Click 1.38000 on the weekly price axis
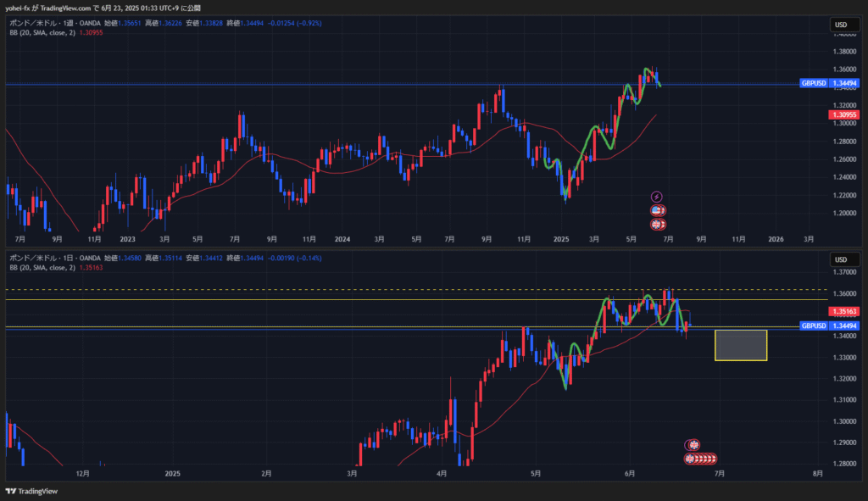868x501 pixels. pyautogui.click(x=845, y=52)
